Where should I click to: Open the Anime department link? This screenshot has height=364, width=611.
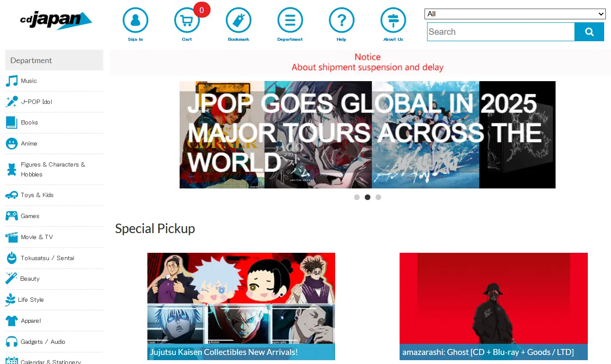[x=29, y=143]
